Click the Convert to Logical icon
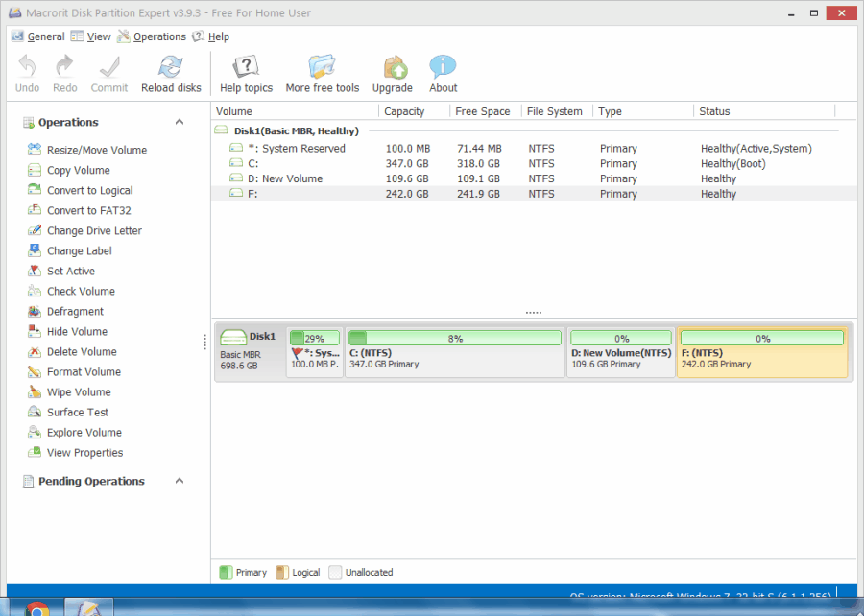The image size is (864, 616). coord(35,190)
